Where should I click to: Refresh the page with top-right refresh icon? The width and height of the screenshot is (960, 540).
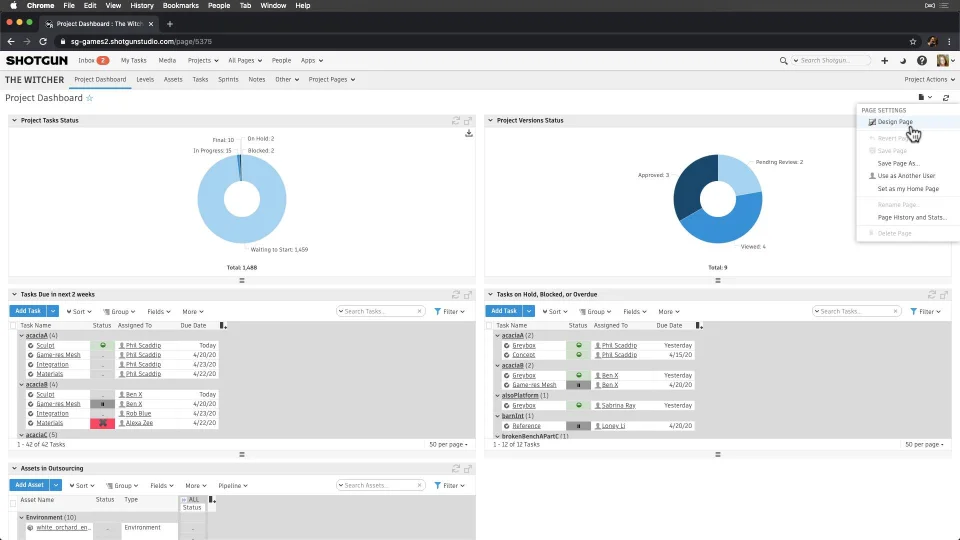[945, 97]
